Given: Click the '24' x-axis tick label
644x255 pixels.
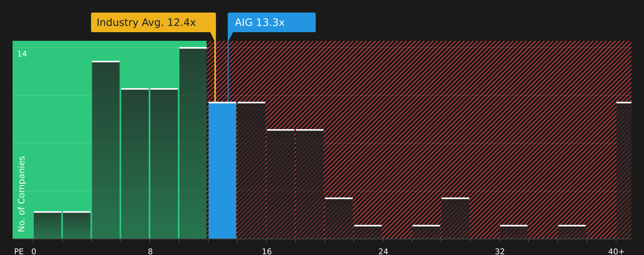Looking at the screenshot, I should click(x=383, y=251).
